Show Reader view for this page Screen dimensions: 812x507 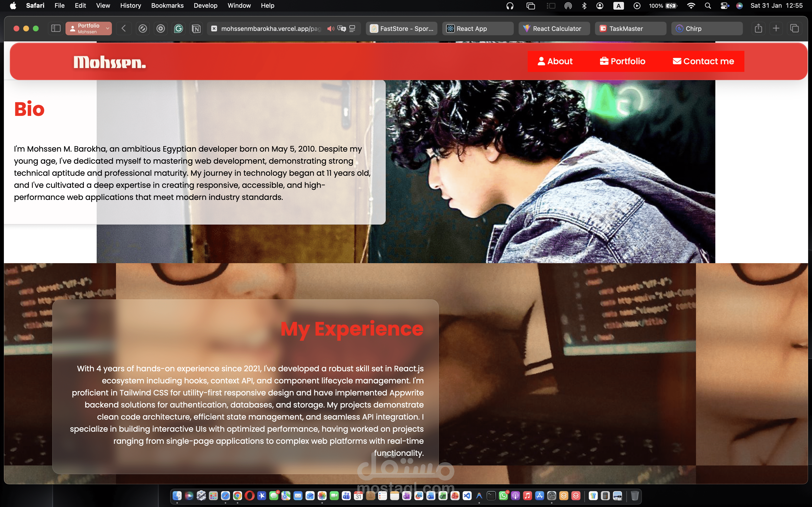352,28
